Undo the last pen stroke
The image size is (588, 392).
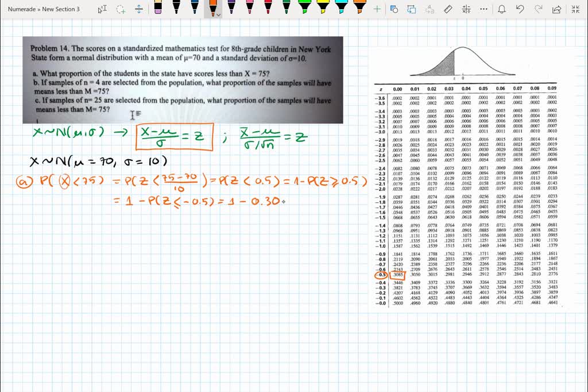tap(520, 9)
